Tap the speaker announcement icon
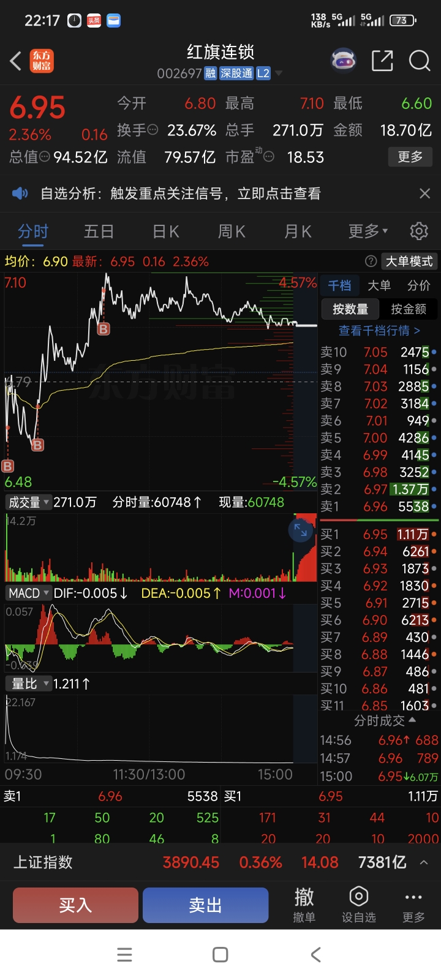The height and width of the screenshot is (980, 441). (20, 194)
